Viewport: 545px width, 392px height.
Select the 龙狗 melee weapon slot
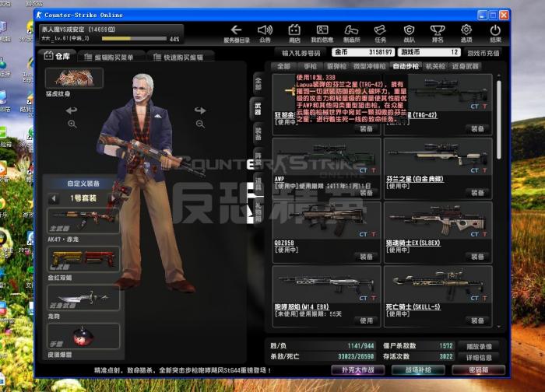tap(83, 298)
